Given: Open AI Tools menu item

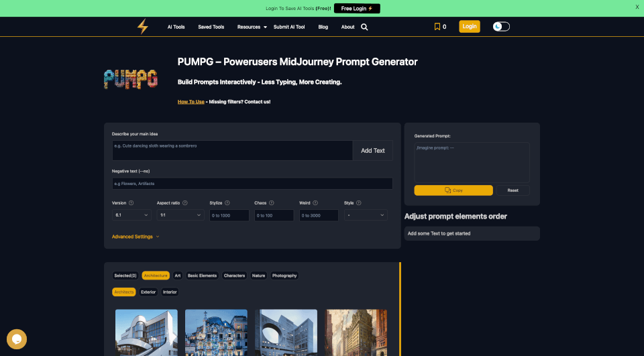Looking at the screenshot, I should click(176, 27).
